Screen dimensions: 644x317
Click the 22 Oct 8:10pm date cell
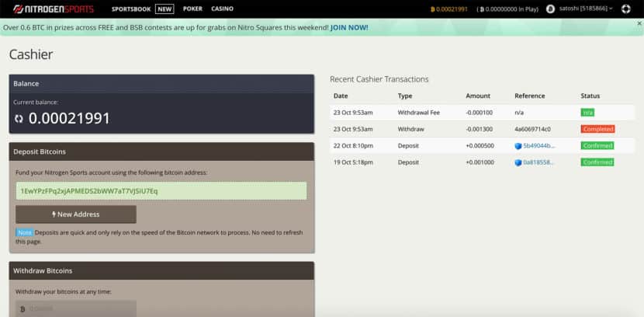(x=353, y=145)
